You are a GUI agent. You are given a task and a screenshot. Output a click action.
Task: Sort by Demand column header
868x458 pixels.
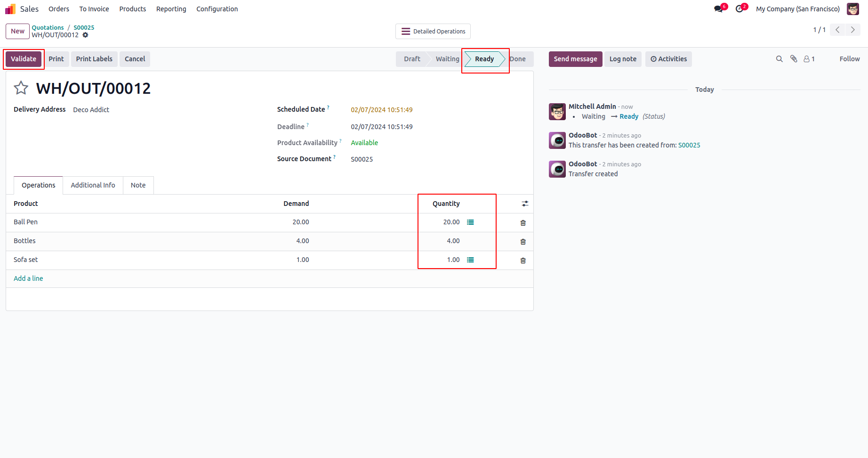(296, 204)
